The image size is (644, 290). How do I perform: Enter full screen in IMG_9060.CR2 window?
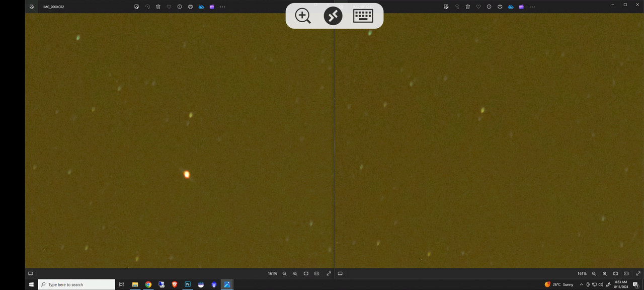pos(329,274)
